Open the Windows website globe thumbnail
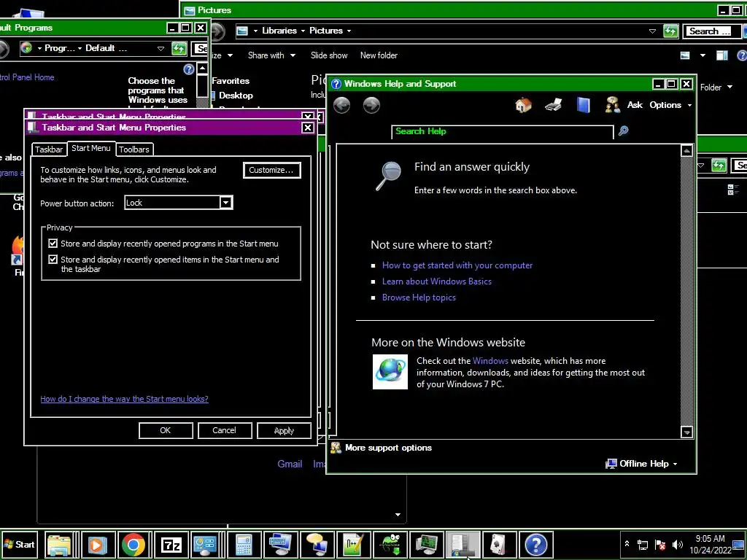Viewport: 747px width, 560px height. click(390, 371)
